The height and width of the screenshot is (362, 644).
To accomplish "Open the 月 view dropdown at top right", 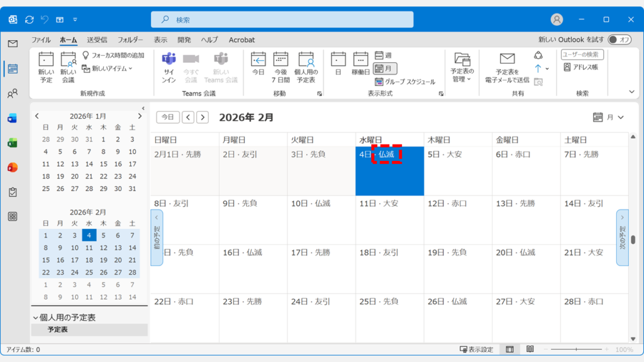I will [x=609, y=118].
